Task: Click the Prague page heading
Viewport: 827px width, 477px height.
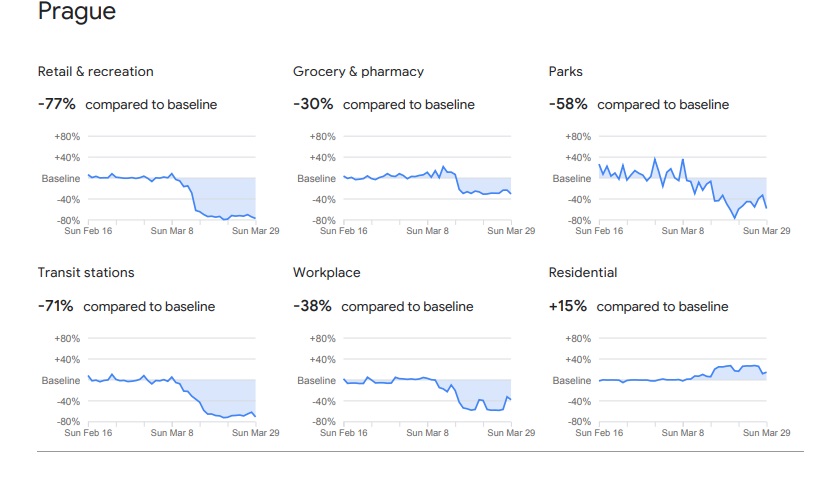Action: tap(77, 13)
